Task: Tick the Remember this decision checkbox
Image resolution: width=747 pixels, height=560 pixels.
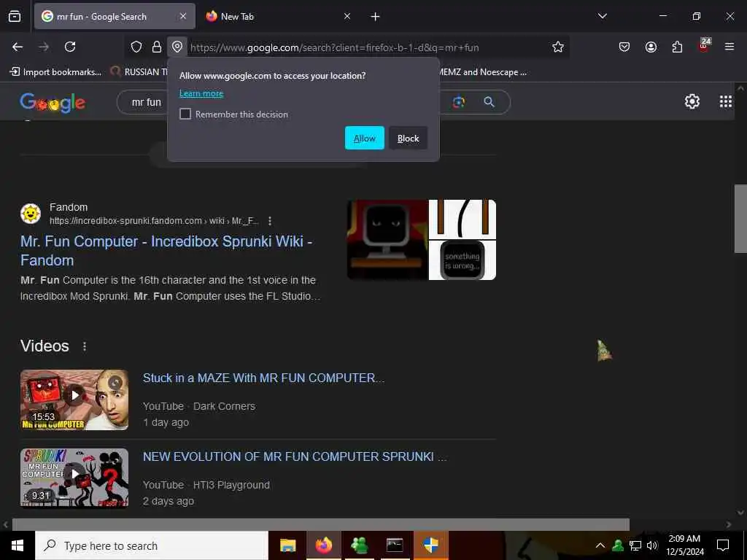Action: pyautogui.click(x=185, y=114)
